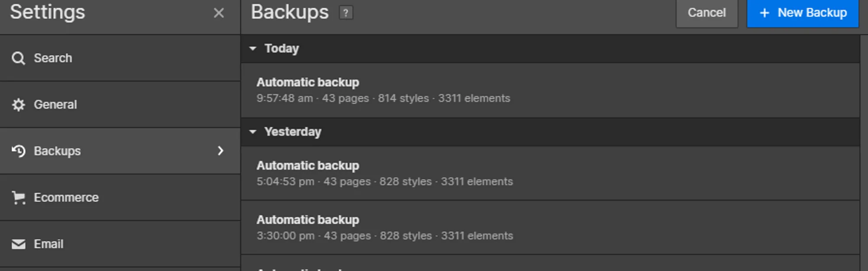Click the General gear icon
Screen dimensions: 868x271
18,105
